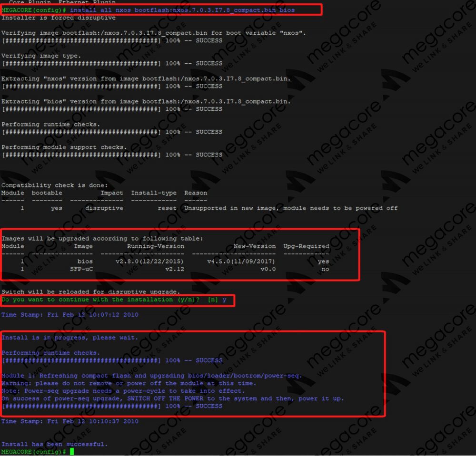
Task: Select "Install is in progress, please wait."
Action: (69, 338)
